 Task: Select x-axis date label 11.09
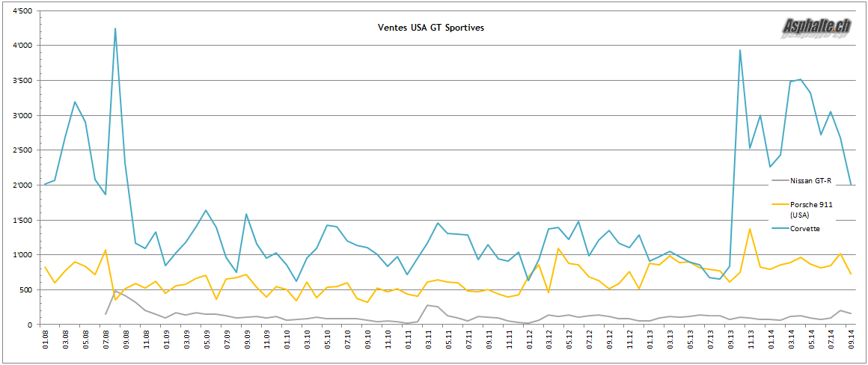click(x=267, y=339)
